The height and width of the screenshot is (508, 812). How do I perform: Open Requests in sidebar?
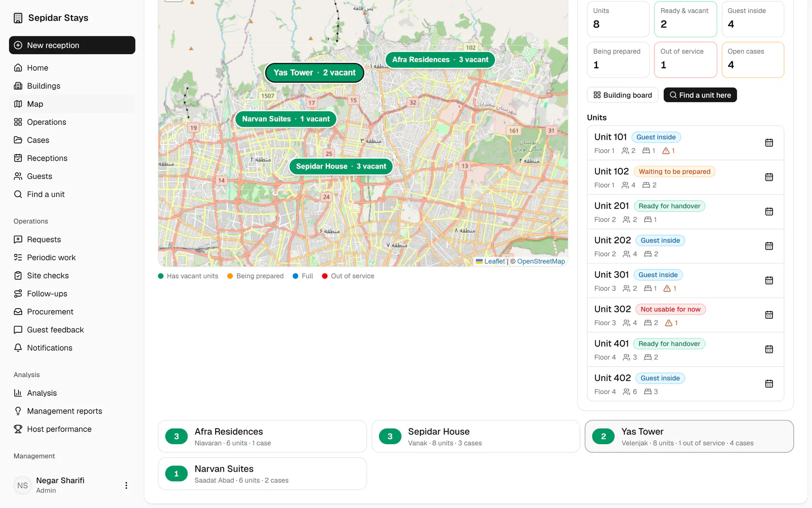pyautogui.click(x=72, y=239)
